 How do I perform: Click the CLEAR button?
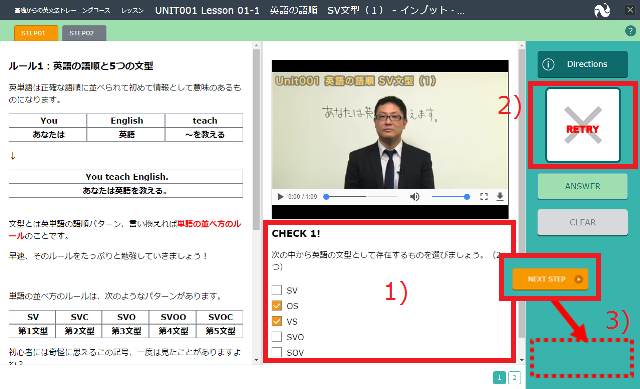pyautogui.click(x=582, y=222)
